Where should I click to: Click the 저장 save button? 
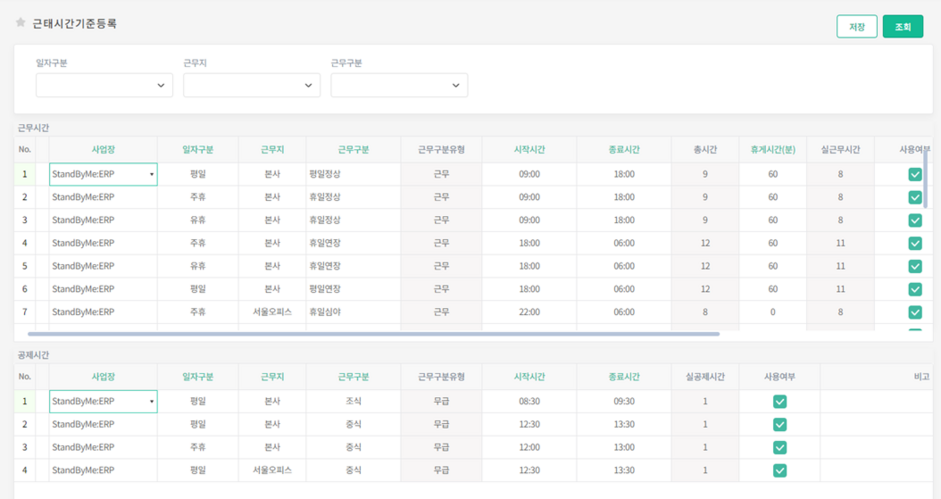tap(856, 27)
